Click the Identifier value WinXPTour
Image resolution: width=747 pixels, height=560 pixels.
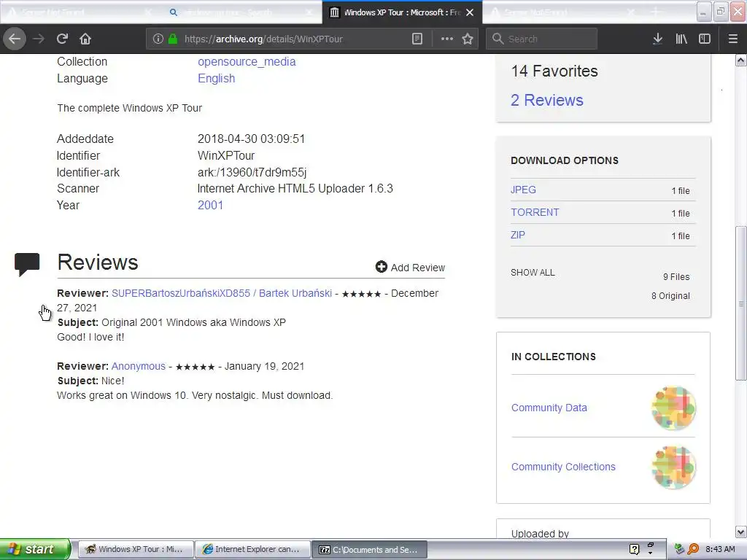(x=226, y=156)
